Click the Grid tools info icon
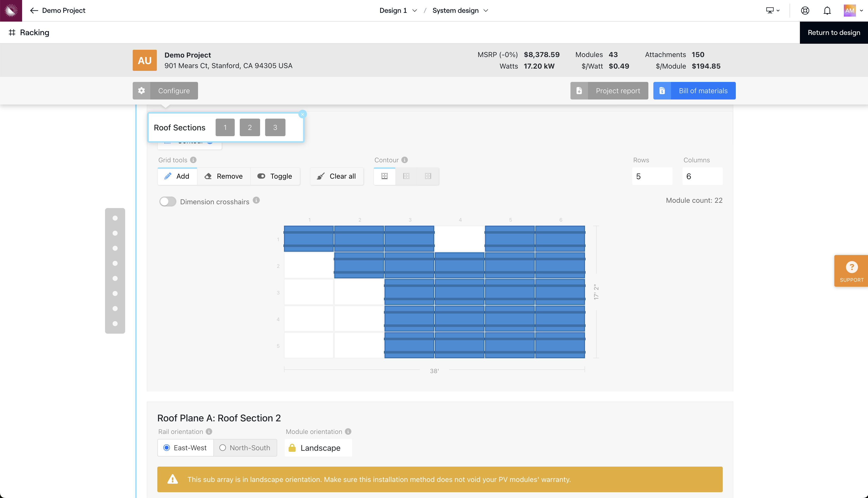The width and height of the screenshot is (868, 498). click(x=193, y=160)
